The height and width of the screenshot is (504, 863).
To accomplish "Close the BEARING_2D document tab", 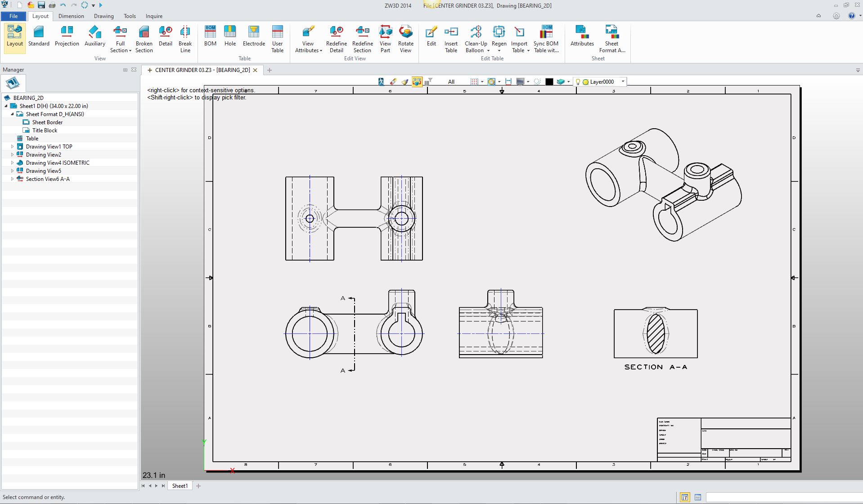I will point(255,70).
